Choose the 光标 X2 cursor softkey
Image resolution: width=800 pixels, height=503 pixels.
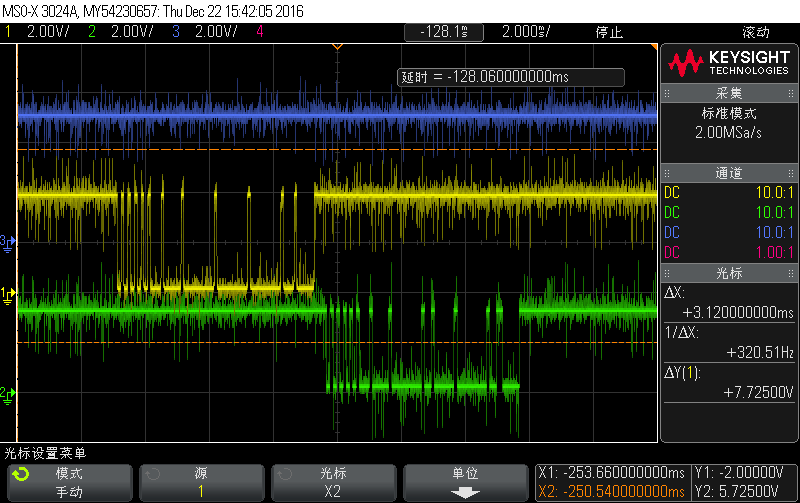[x=334, y=483]
